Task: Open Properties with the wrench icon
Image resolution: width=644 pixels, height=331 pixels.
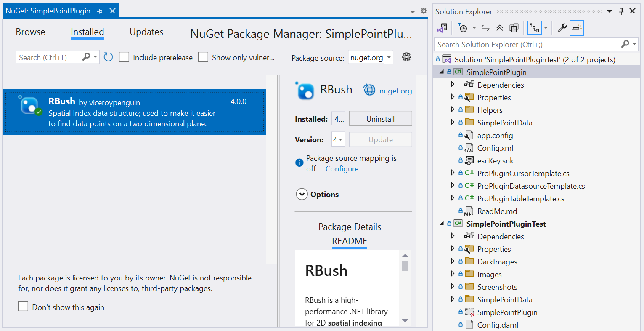Action: [x=562, y=28]
